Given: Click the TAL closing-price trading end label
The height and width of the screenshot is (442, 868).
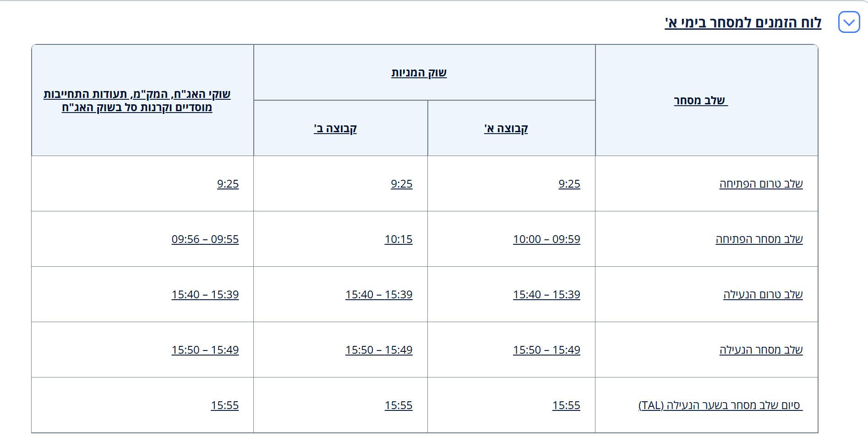Looking at the screenshot, I should [x=720, y=405].
